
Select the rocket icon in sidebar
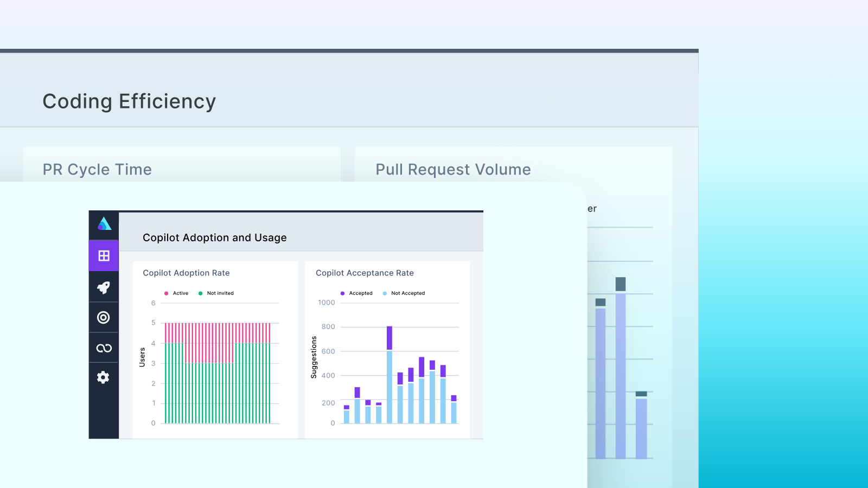[104, 287]
